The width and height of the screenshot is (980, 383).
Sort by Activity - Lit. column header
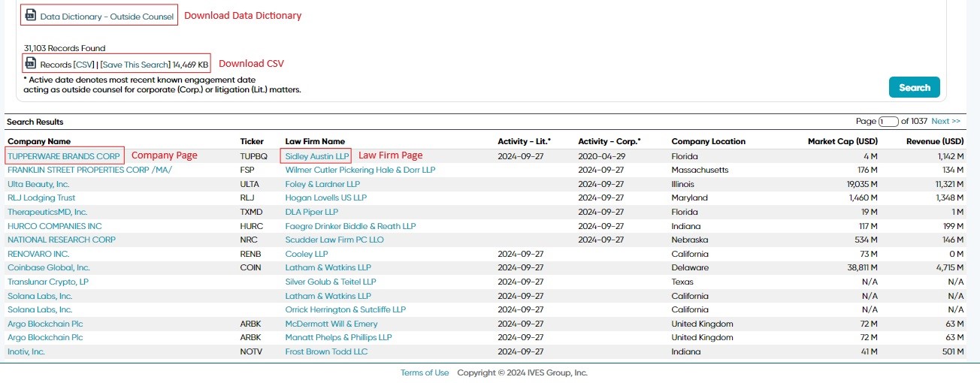tap(524, 141)
